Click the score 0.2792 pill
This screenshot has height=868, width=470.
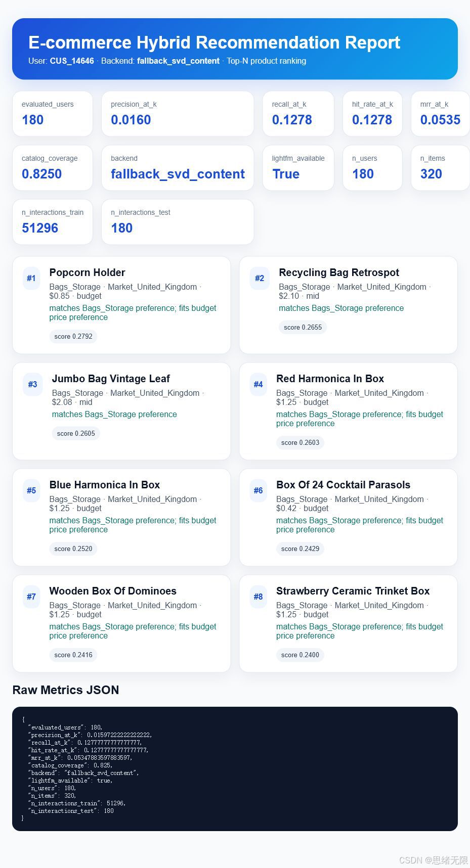coord(73,336)
